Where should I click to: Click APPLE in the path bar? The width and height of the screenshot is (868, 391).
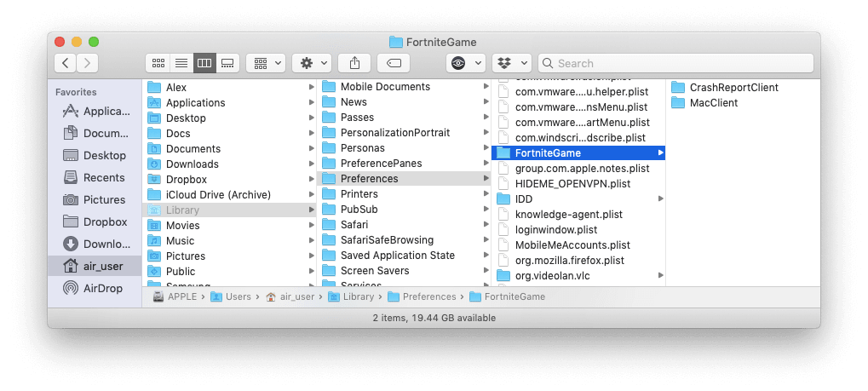point(175,296)
